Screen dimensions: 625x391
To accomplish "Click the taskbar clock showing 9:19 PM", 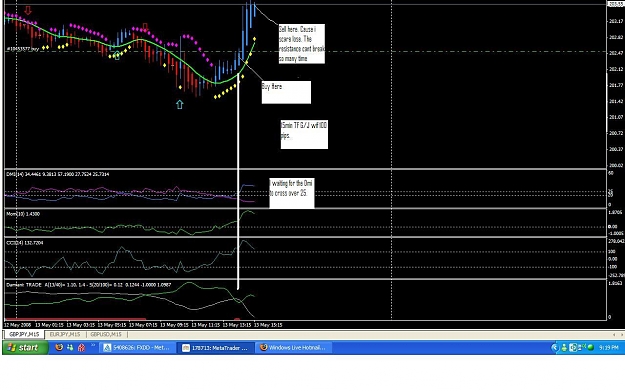I will (x=609, y=348).
